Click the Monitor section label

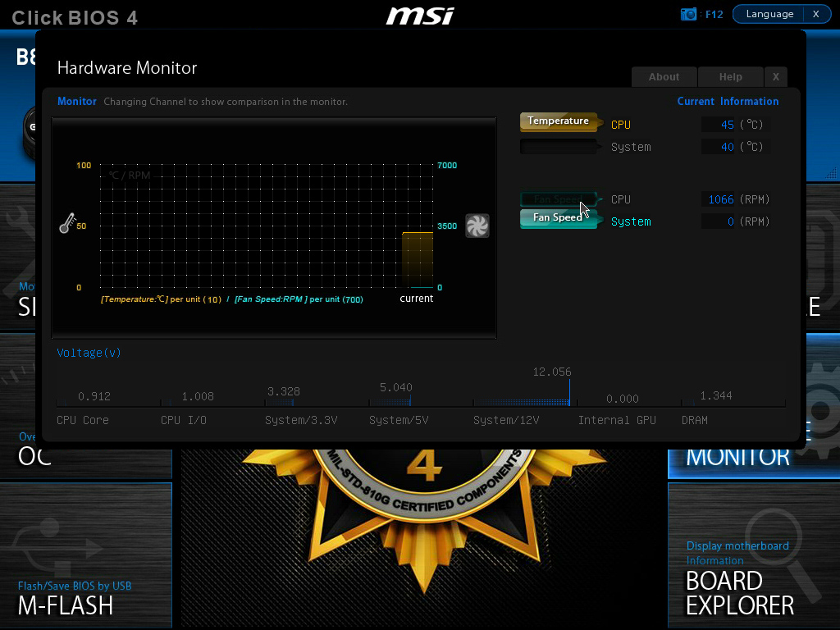point(76,101)
